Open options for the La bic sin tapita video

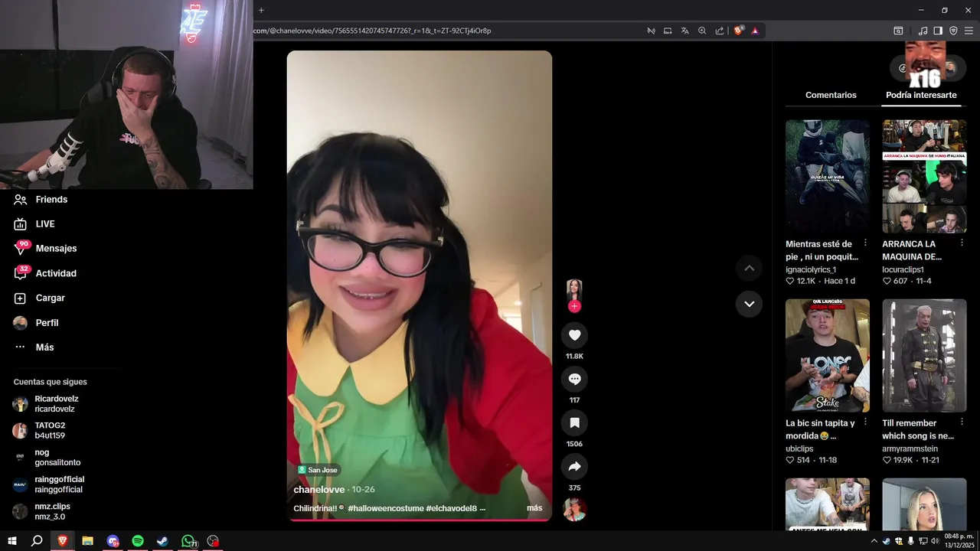(866, 422)
